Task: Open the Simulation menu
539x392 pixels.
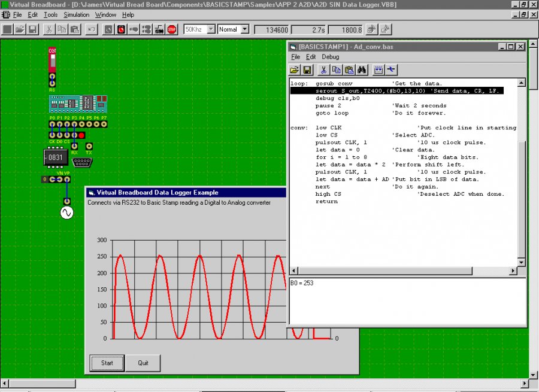Action: [76, 15]
